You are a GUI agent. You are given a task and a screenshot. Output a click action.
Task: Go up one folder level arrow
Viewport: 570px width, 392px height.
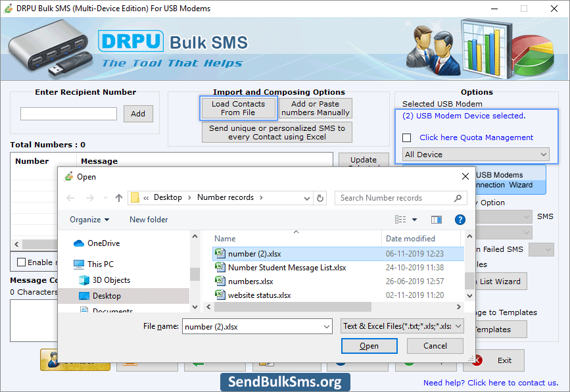118,198
